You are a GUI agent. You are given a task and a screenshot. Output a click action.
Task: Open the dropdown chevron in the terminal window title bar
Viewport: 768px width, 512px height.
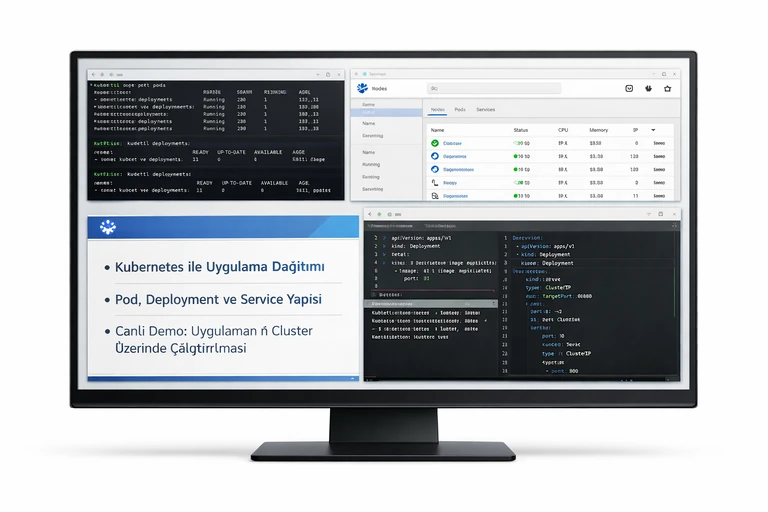317,74
